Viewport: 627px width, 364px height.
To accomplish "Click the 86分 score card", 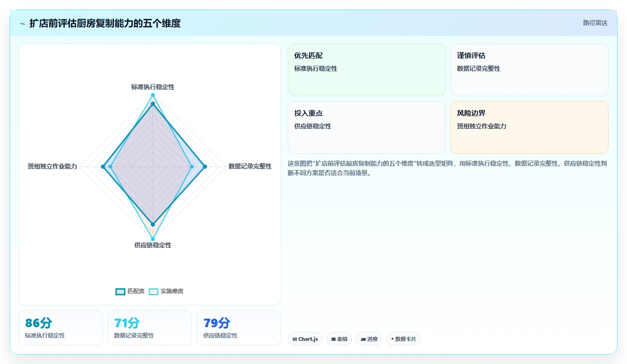I will pos(60,328).
